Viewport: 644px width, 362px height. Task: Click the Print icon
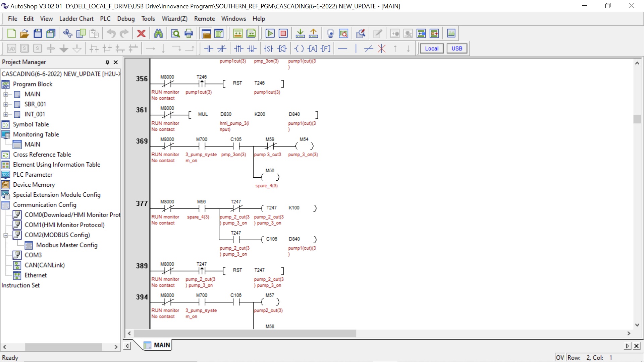click(189, 34)
